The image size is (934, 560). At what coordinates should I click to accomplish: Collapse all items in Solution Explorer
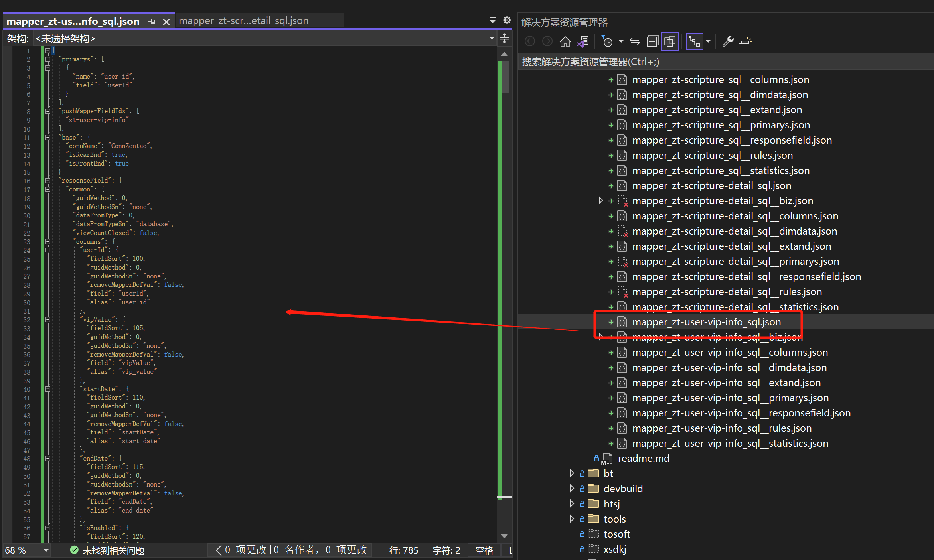[x=652, y=41]
